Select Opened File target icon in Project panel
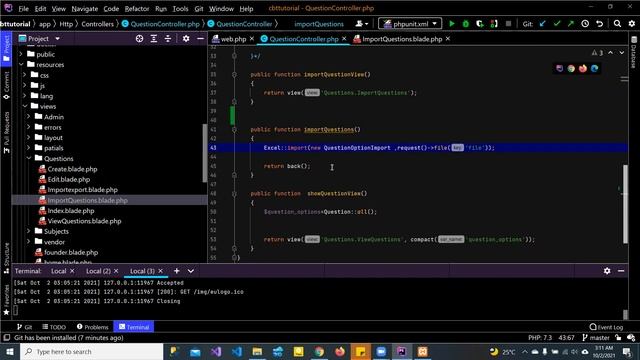Screen dimensions: 640x360 (x=139, y=38)
